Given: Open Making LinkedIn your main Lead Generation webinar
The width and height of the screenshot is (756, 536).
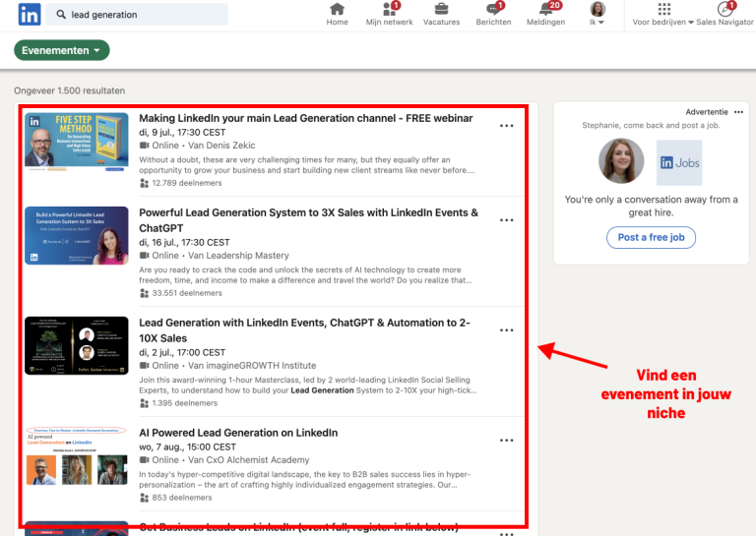Looking at the screenshot, I should [x=306, y=118].
